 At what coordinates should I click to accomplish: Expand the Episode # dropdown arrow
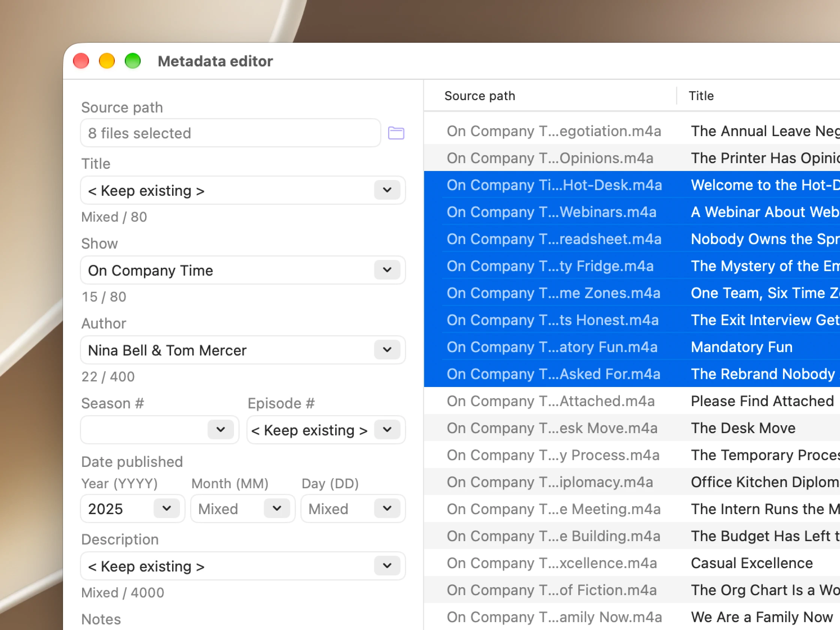coord(387,429)
